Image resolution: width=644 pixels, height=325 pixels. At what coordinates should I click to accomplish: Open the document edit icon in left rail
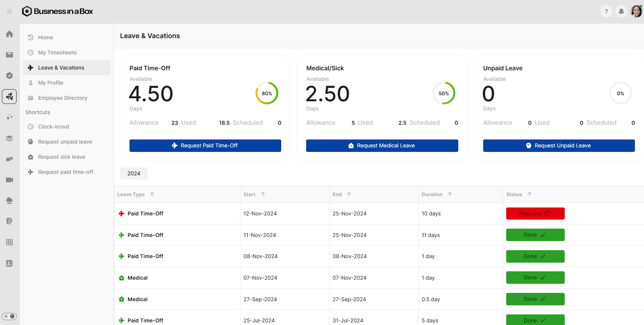click(x=9, y=221)
